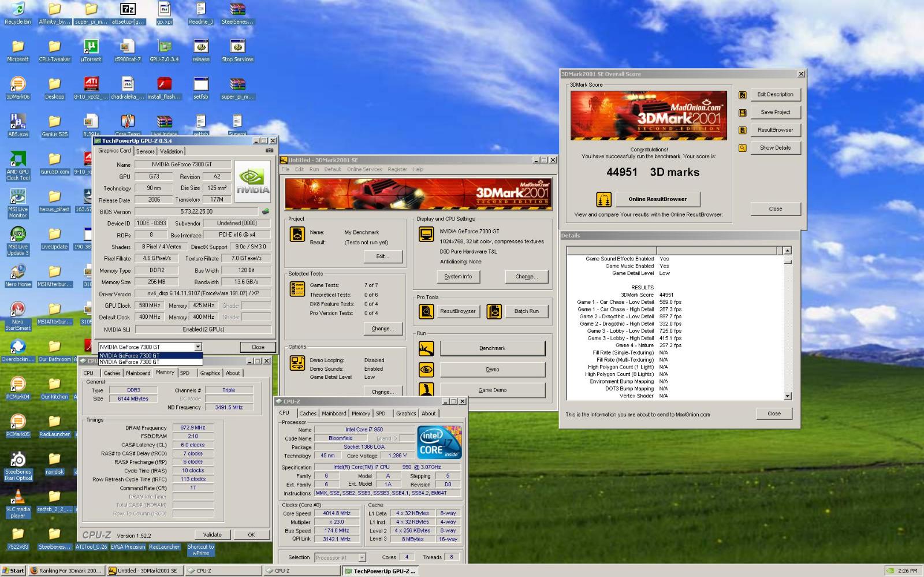Click the ResultBrowser button in score window
The image size is (924, 577).
(776, 130)
